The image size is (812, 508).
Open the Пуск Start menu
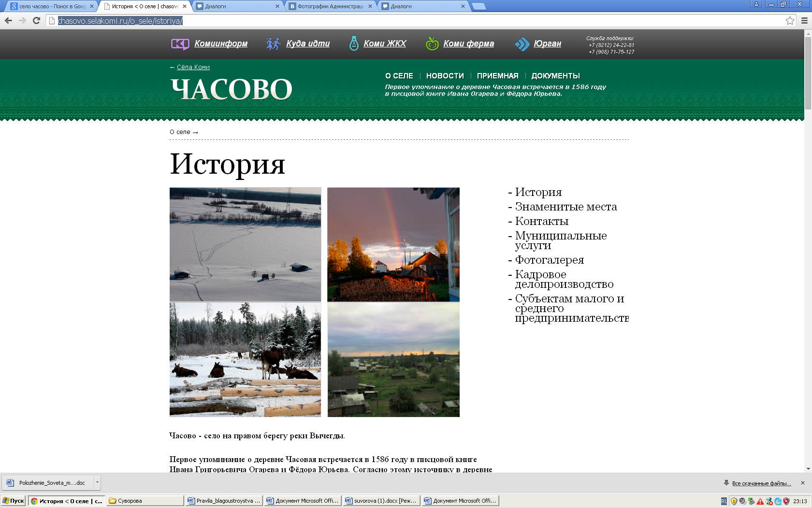click(14, 501)
